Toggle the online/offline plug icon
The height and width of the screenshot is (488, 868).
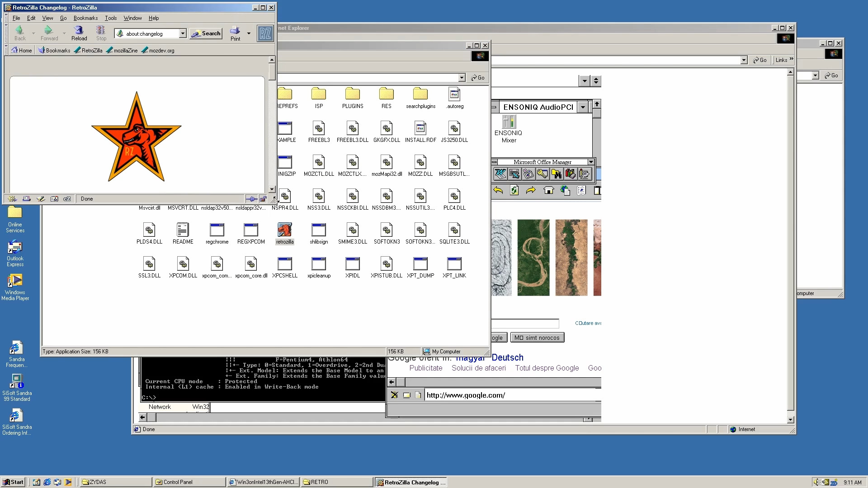pyautogui.click(x=251, y=199)
